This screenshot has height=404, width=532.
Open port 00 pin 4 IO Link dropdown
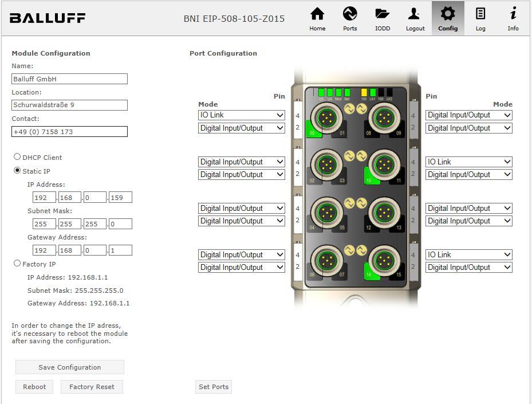coord(242,115)
